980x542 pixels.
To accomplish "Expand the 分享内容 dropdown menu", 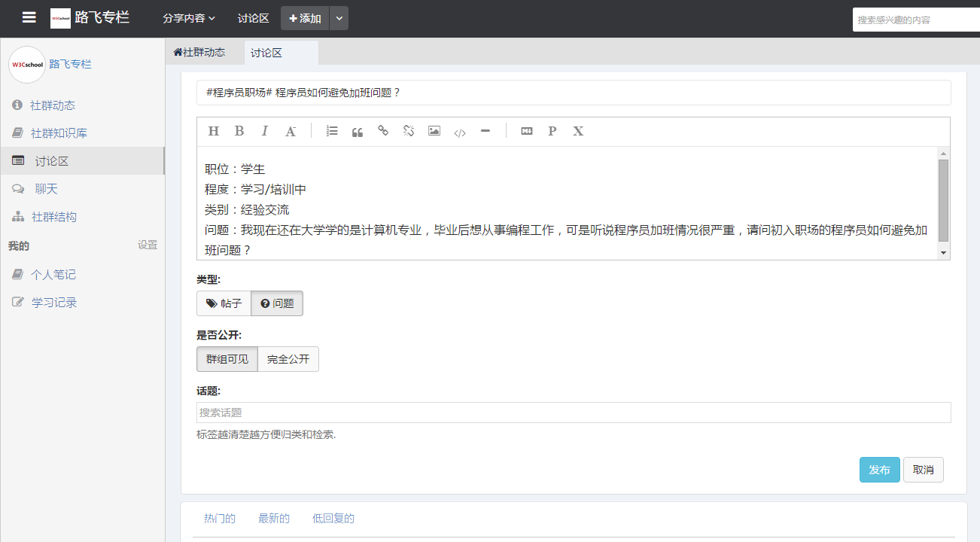I will tap(189, 18).
